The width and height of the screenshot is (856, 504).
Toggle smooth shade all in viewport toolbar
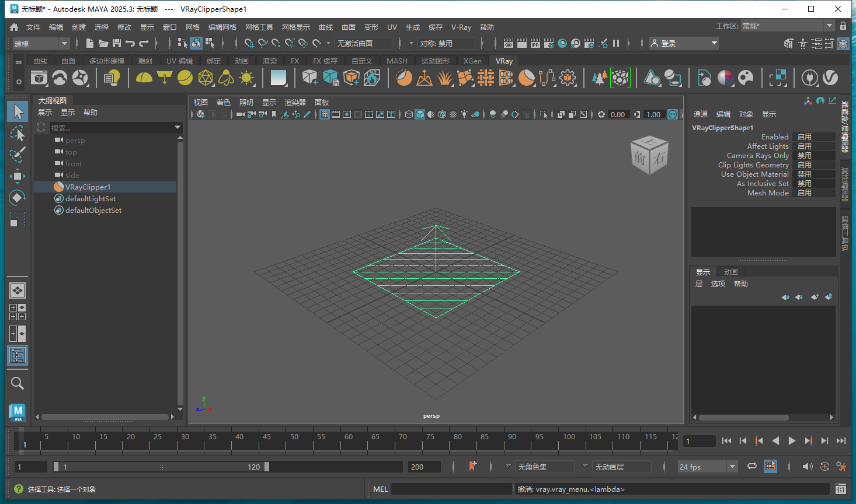[420, 114]
